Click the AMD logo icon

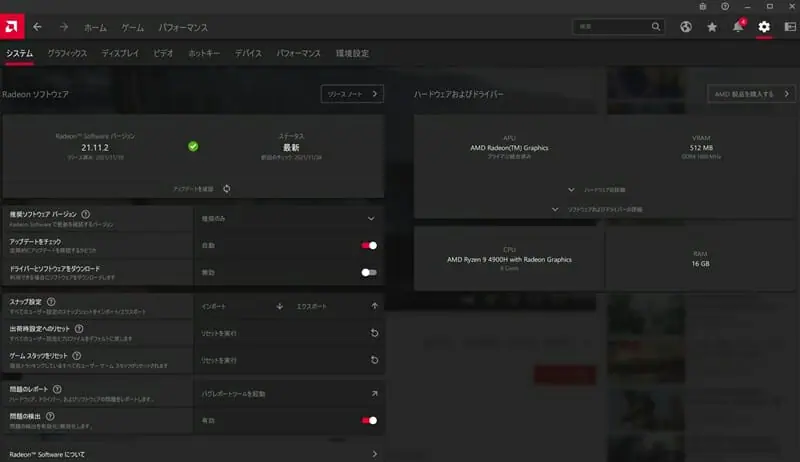(13, 26)
